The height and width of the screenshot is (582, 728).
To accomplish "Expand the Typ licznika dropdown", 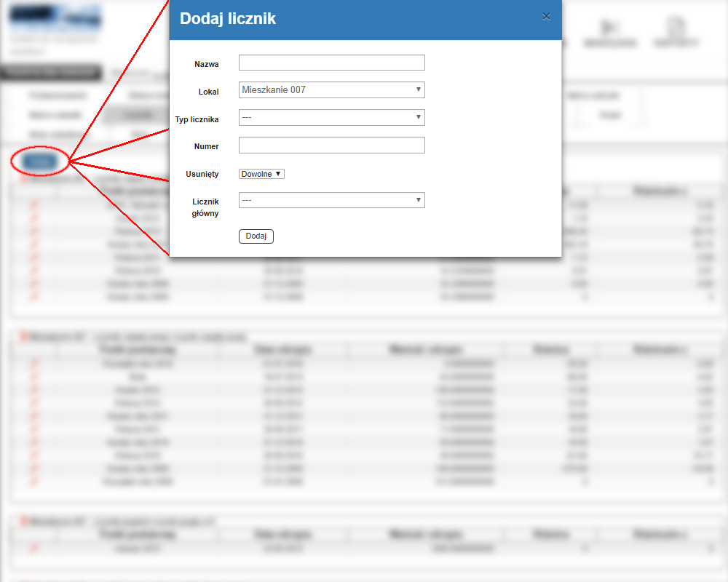I will pos(331,117).
